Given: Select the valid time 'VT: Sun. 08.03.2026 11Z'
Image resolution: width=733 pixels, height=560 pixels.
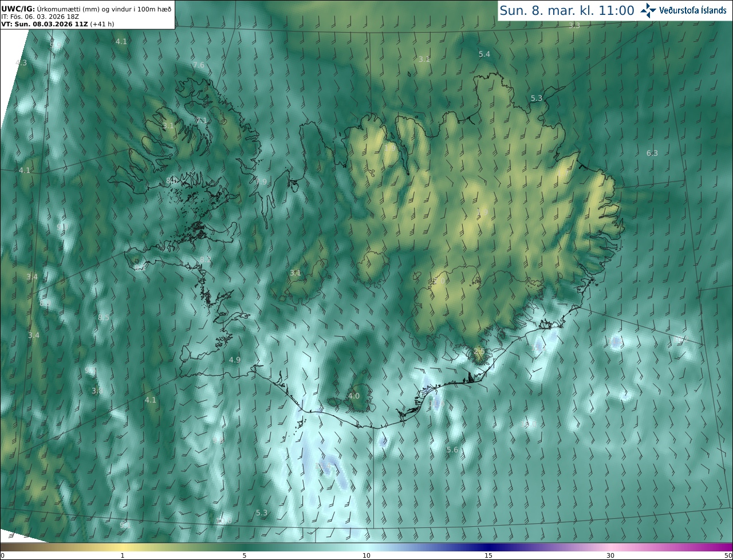Looking at the screenshot, I should (x=44, y=24).
